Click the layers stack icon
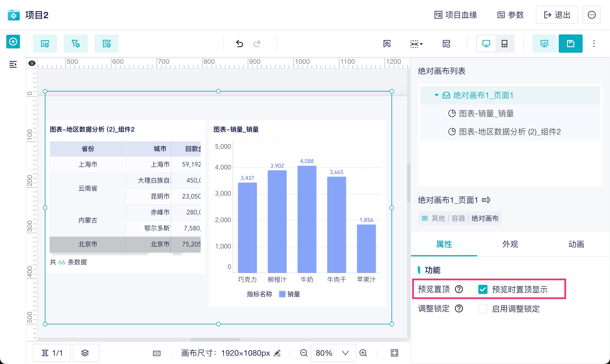The width and height of the screenshot is (610, 364). [x=85, y=353]
